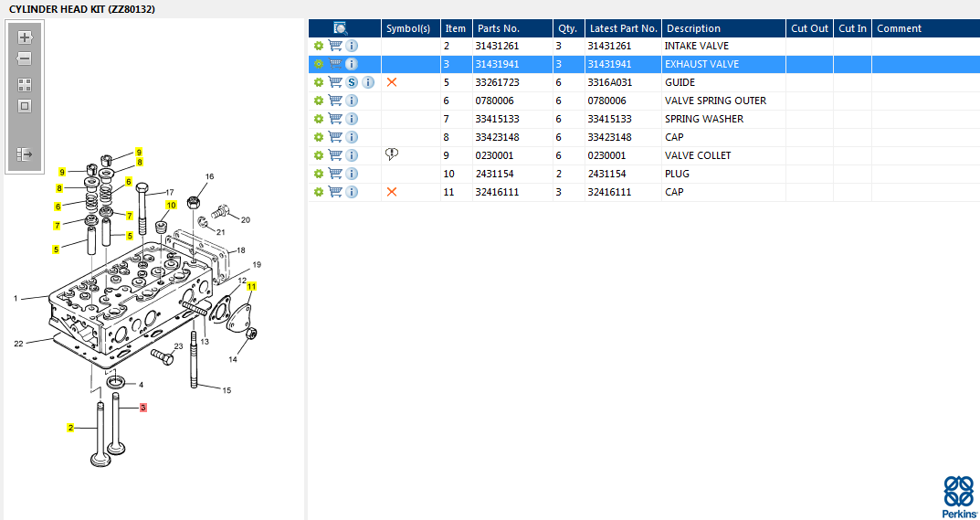Click callout 2 beside intake valve drawing
Image resolution: width=980 pixels, height=520 pixels.
click(70, 428)
